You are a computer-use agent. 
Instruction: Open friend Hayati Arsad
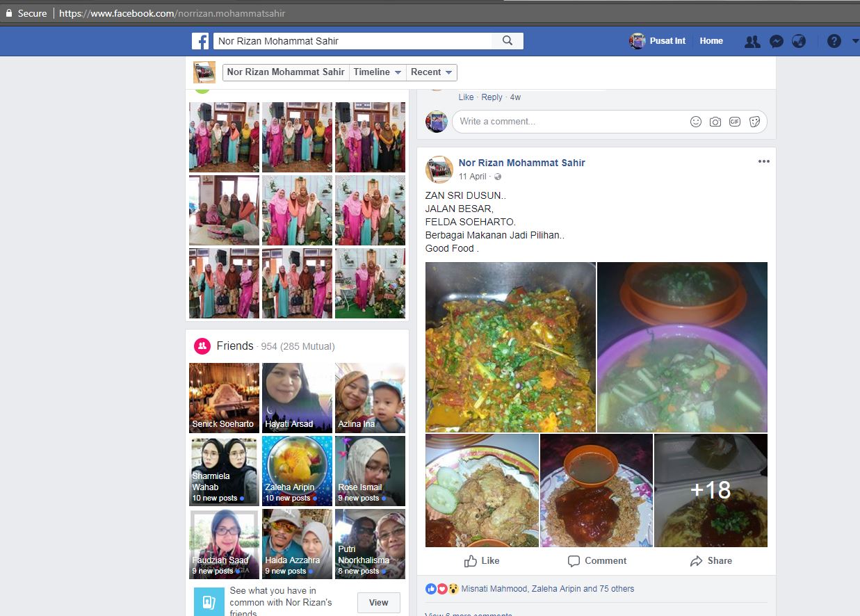click(297, 398)
